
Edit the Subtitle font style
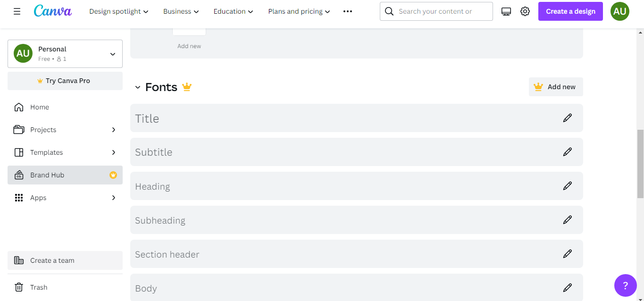pyautogui.click(x=567, y=151)
